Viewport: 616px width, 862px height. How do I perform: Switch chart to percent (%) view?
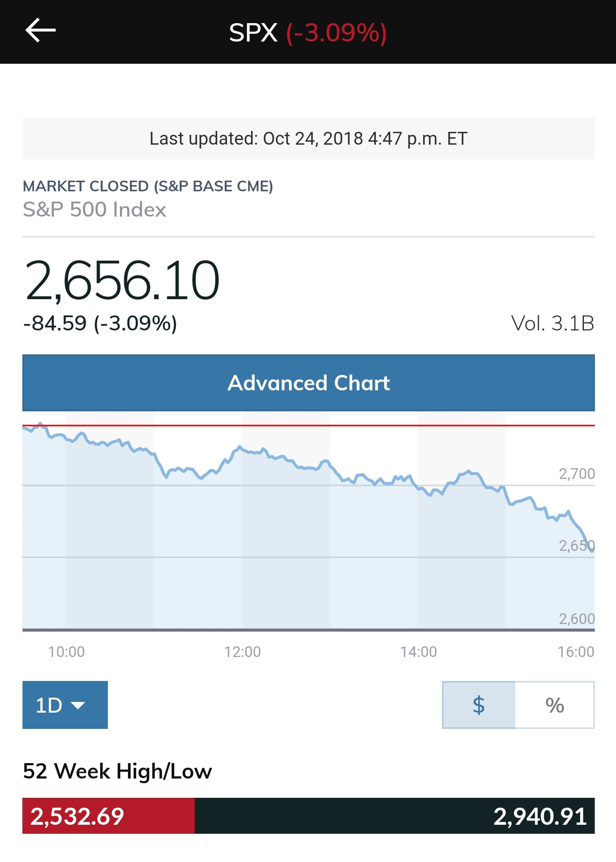[x=555, y=705]
